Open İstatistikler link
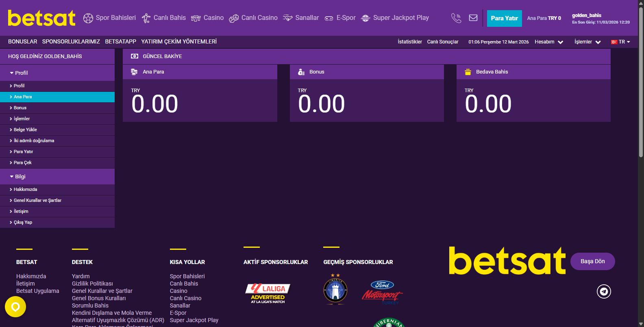644x327 pixels. coord(410,42)
